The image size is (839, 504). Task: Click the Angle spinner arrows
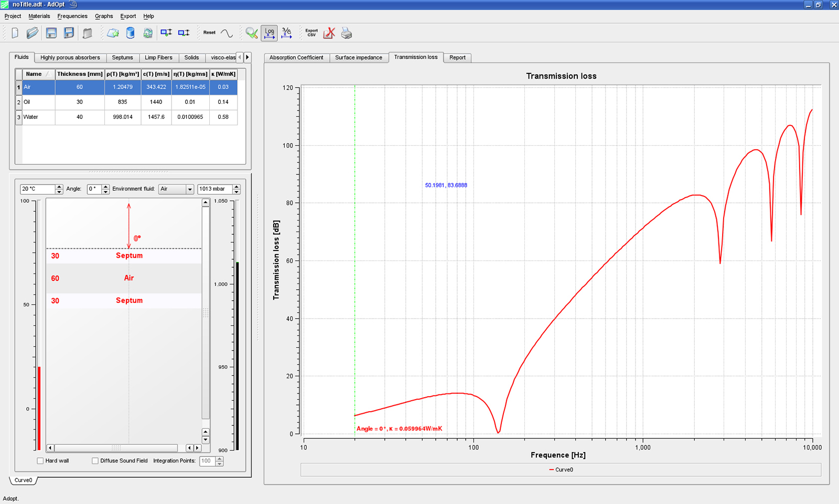click(x=106, y=189)
